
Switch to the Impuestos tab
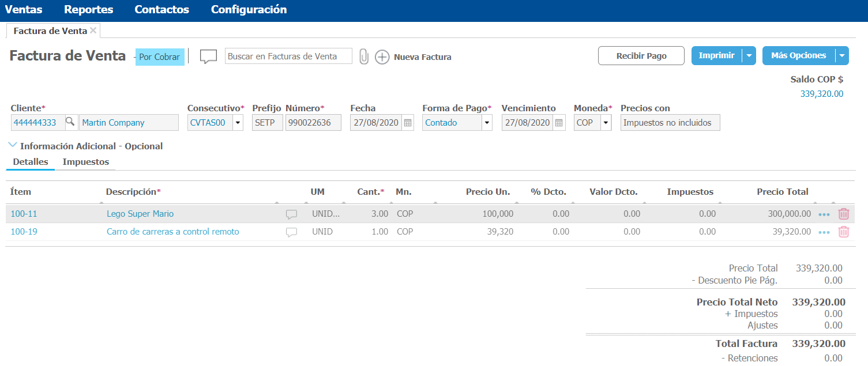point(85,162)
